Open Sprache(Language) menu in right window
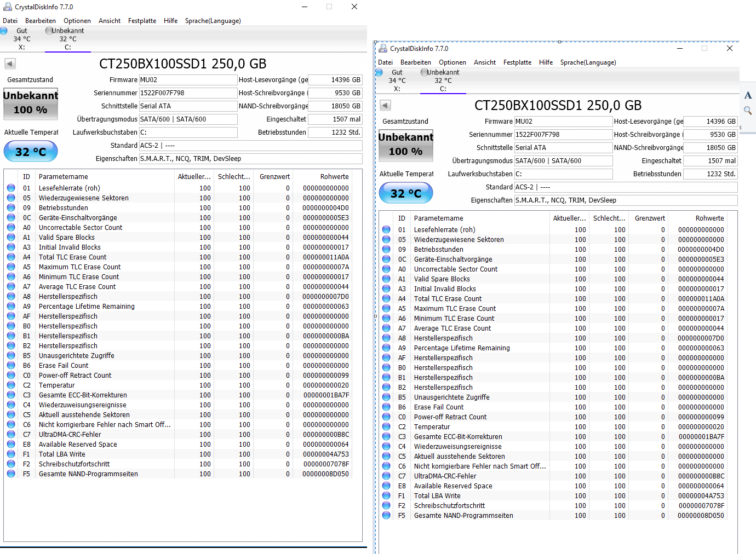 pos(588,62)
